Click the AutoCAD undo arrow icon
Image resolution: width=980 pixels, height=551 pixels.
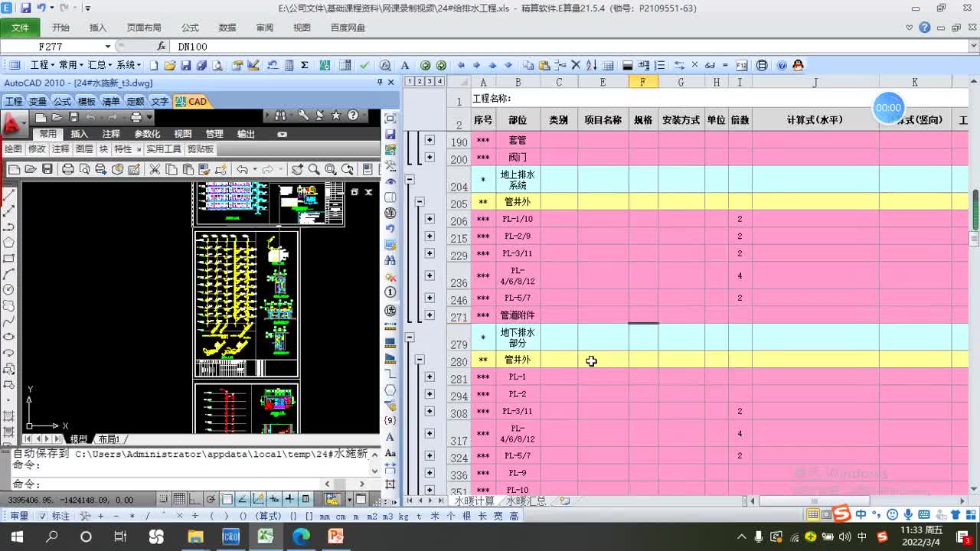[242, 169]
